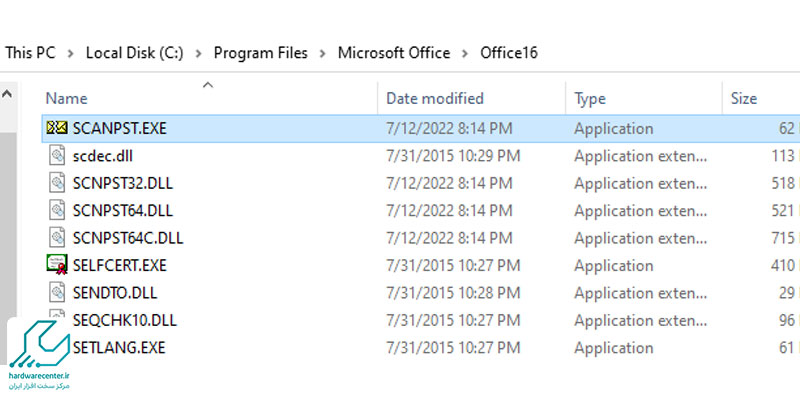Image resolution: width=800 pixels, height=400 pixels.
Task: Select the SCNPST64C.DLL file name
Action: pyautogui.click(x=128, y=239)
